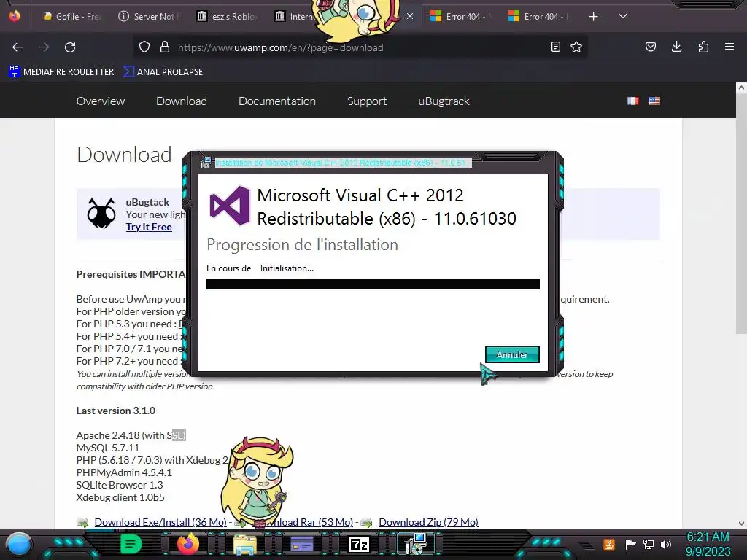The width and height of the screenshot is (747, 560).
Task: Open the Overview site menu
Action: click(101, 101)
